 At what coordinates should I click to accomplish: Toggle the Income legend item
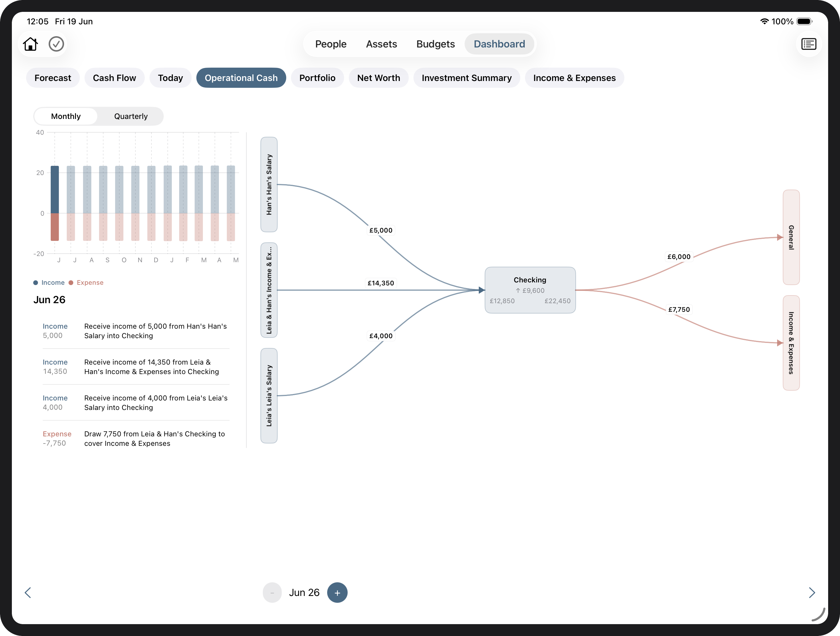(49, 282)
